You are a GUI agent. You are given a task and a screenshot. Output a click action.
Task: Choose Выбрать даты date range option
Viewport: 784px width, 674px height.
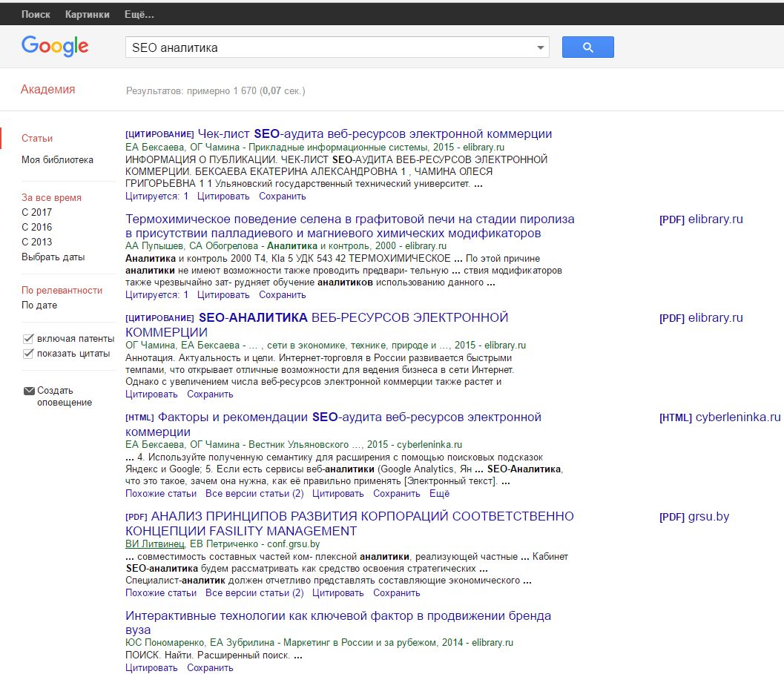53,257
